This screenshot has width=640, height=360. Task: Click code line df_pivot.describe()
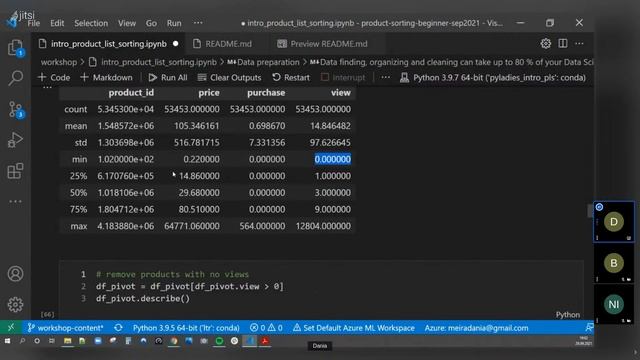click(143, 298)
